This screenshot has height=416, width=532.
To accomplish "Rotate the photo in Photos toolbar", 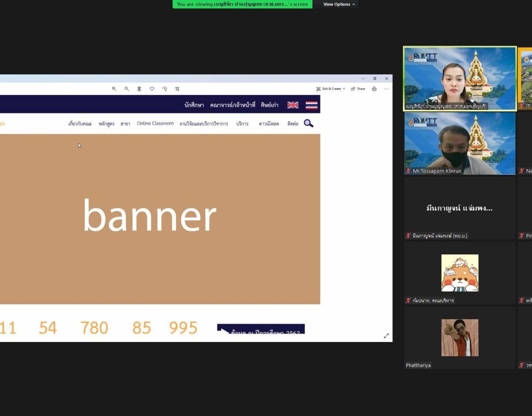I will [x=165, y=89].
